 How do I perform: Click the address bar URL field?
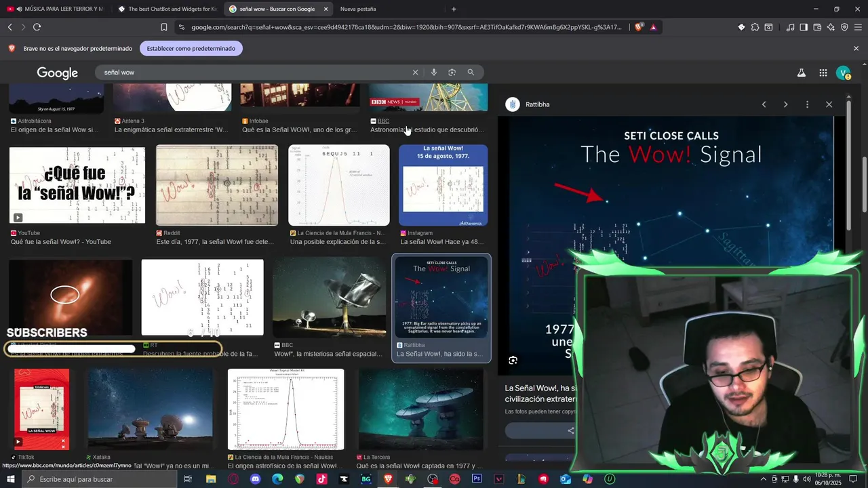point(406,27)
